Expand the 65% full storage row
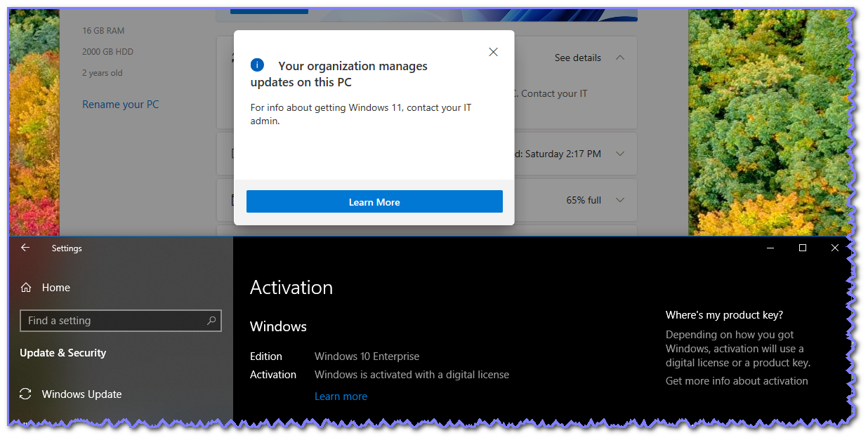 point(620,200)
